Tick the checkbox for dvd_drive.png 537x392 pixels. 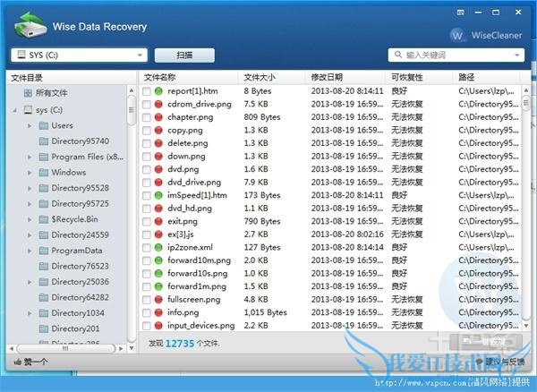[146, 183]
